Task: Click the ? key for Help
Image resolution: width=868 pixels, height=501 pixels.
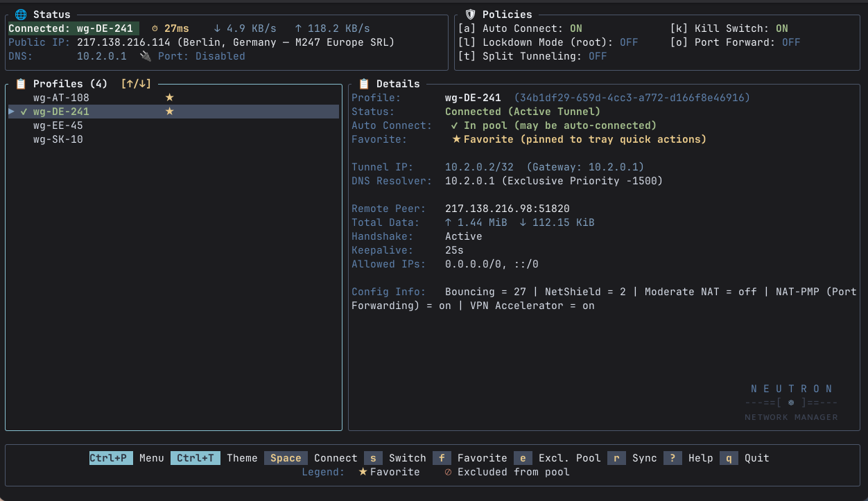Action: (x=672, y=458)
